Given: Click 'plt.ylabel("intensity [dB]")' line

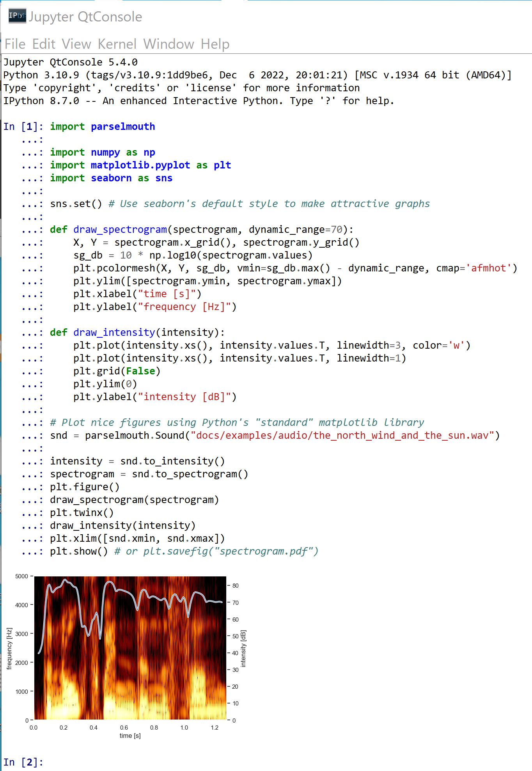Looking at the screenshot, I should [155, 397].
